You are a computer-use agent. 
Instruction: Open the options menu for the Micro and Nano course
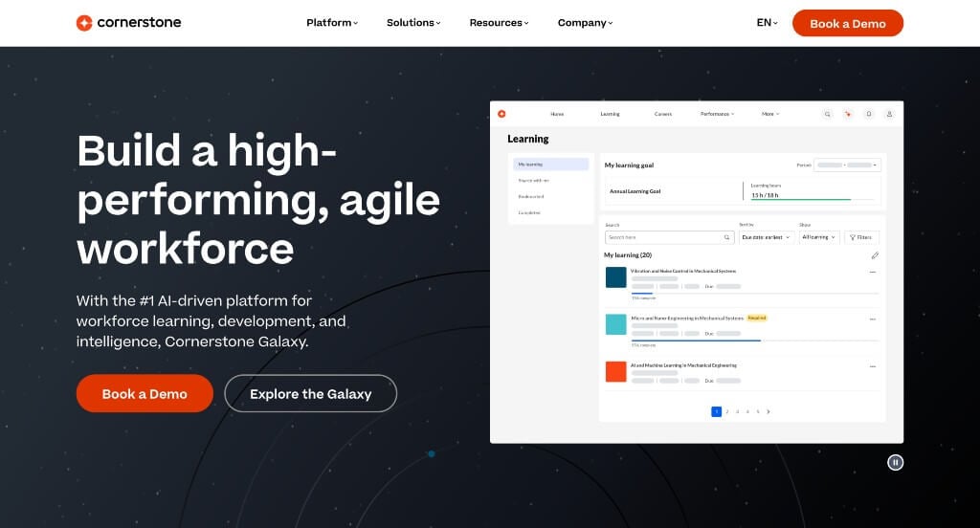point(873,319)
